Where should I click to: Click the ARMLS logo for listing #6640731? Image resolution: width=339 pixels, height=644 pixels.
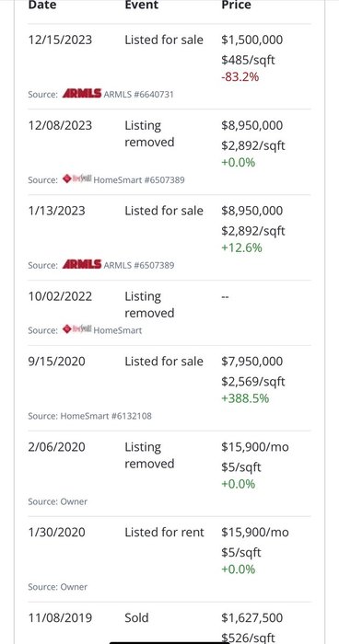tap(82, 94)
